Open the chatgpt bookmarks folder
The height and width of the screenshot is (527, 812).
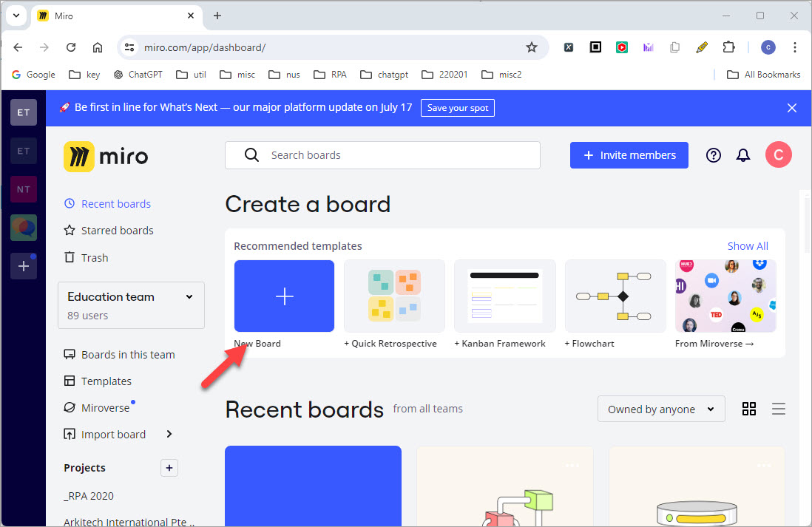[385, 75]
